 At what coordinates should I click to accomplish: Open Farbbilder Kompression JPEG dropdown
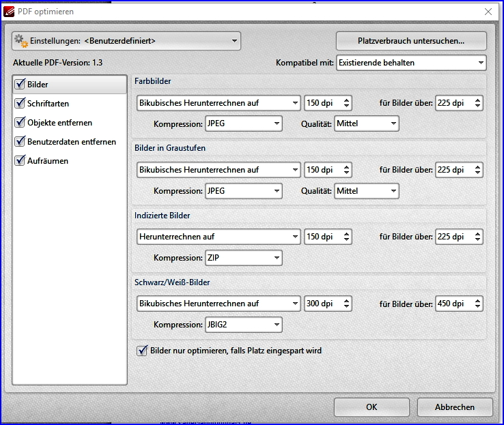click(244, 123)
